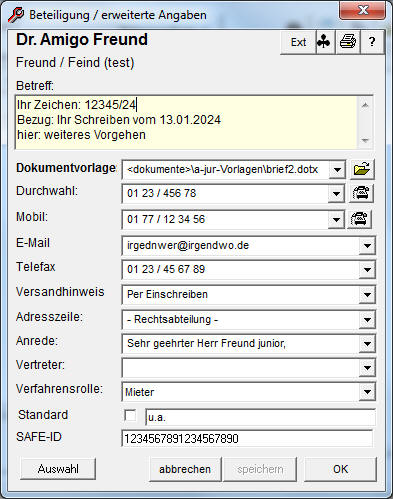The width and height of the screenshot is (393, 499).
Task: Click the club symbol icon button
Action: click(x=324, y=42)
